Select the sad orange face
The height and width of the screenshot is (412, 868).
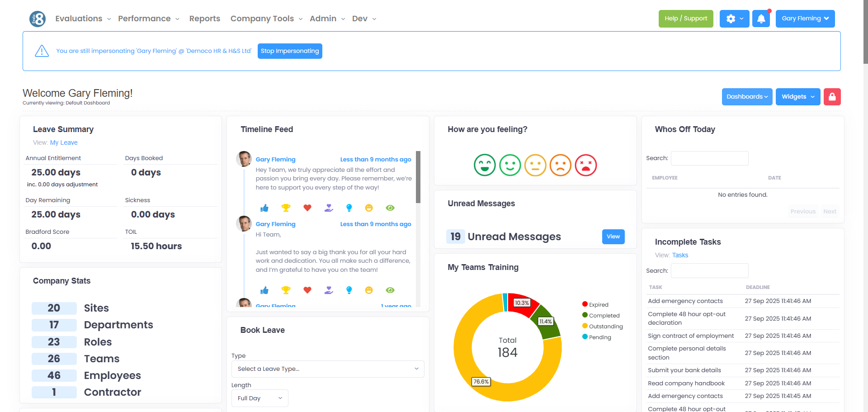561,165
